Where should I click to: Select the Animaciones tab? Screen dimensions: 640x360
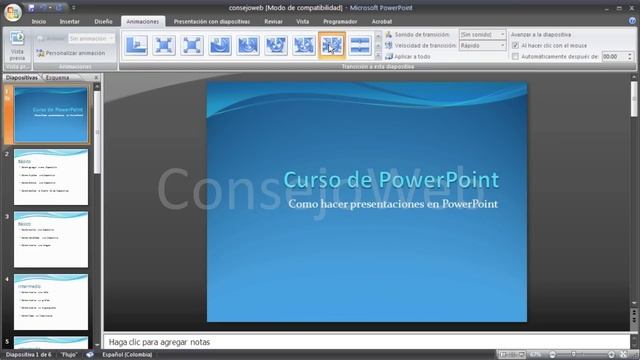[142, 22]
